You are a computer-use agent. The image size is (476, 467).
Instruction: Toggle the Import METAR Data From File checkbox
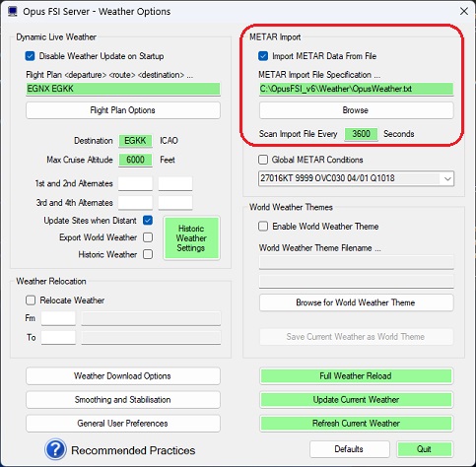pyautogui.click(x=263, y=56)
